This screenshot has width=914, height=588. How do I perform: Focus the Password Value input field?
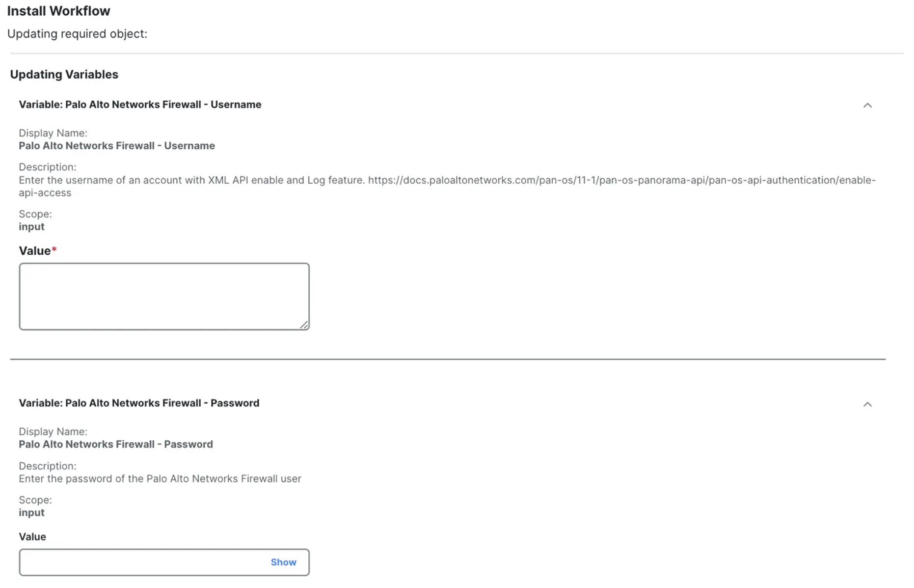coord(137,562)
